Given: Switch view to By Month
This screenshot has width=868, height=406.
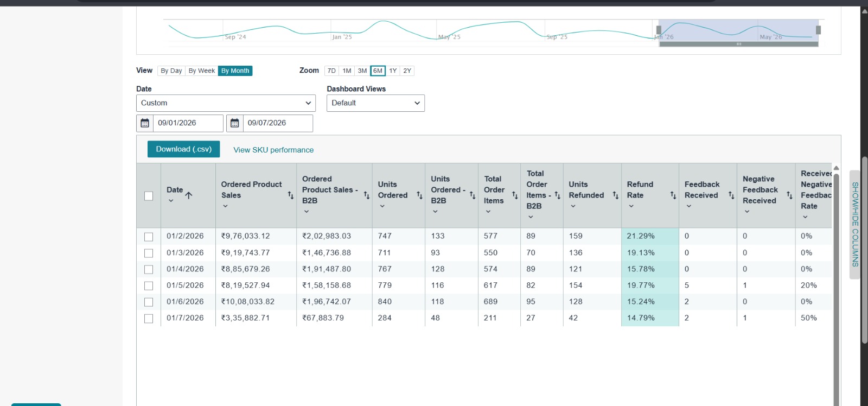Looking at the screenshot, I should click(235, 71).
